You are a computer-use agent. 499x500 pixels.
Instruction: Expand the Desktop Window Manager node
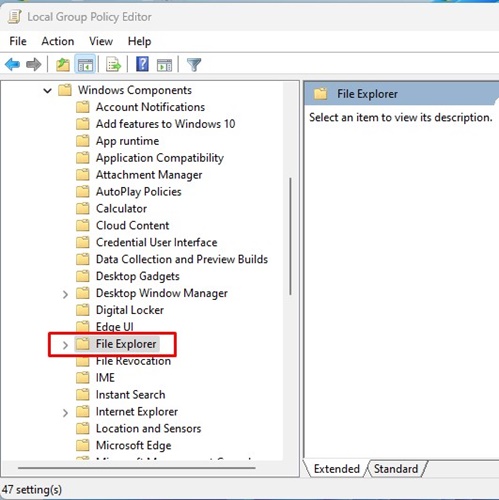[x=65, y=294]
